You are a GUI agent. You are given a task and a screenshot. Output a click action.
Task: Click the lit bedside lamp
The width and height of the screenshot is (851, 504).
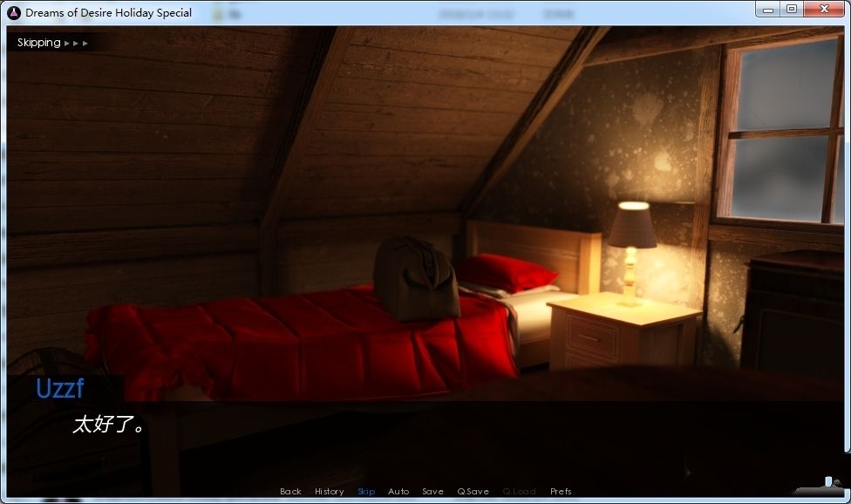(631, 252)
